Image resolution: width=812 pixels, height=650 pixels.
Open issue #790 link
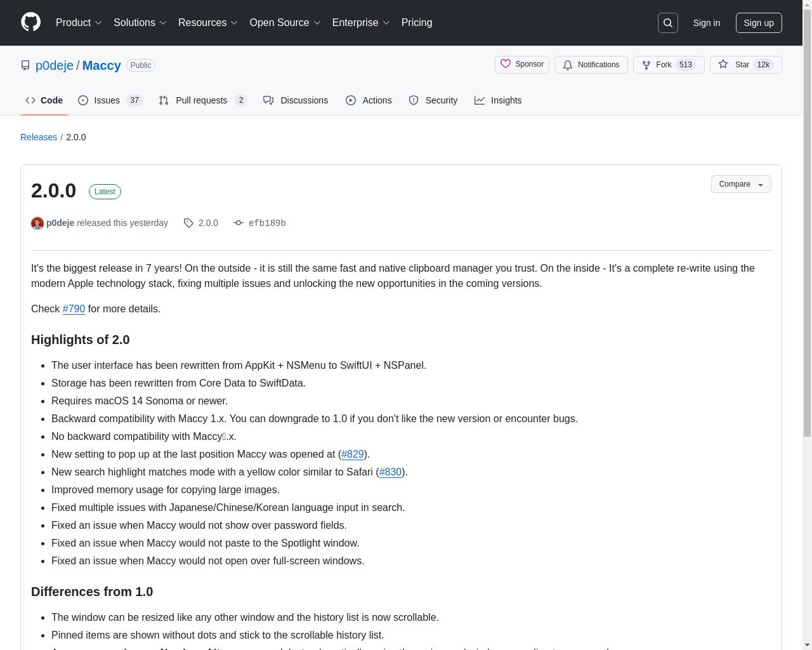[x=74, y=308]
